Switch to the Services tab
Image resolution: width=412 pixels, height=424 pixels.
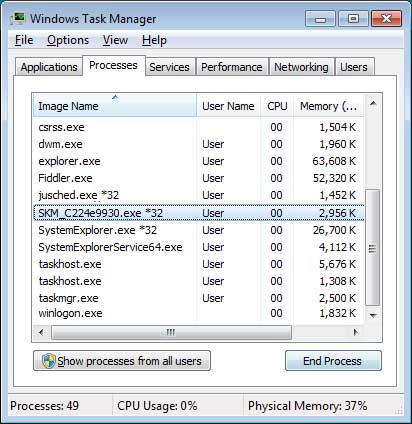(x=169, y=67)
